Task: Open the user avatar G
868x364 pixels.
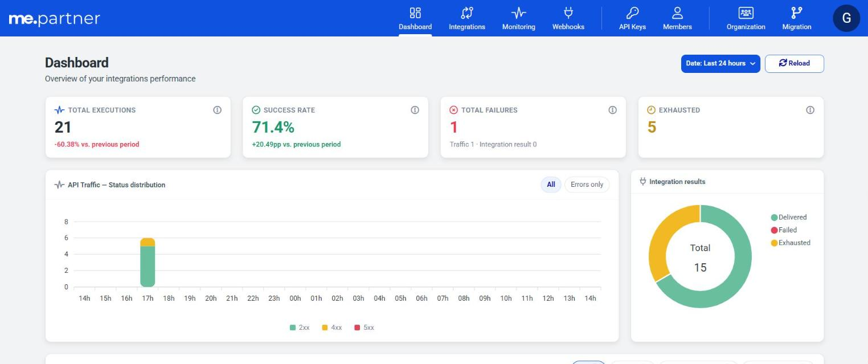Action: [846, 18]
